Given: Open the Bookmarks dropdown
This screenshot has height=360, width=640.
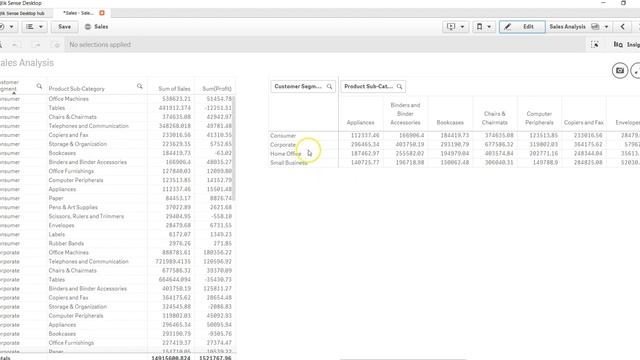Looking at the screenshot, I should (484, 27).
